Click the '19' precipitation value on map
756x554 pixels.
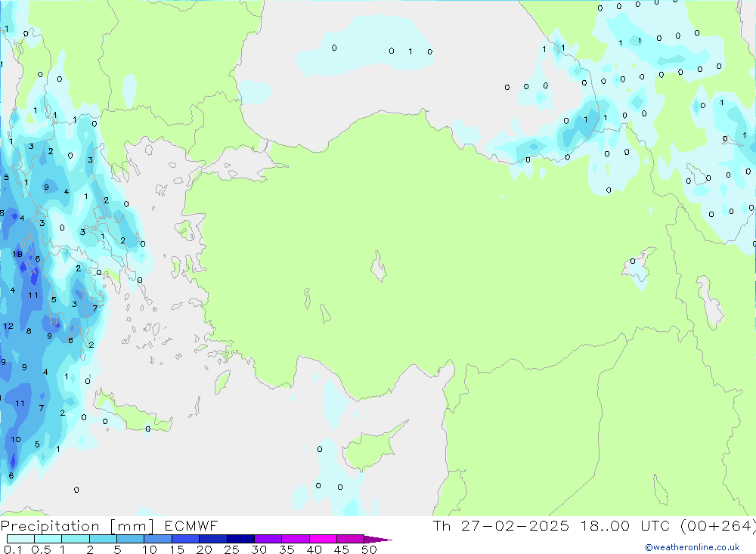point(17,254)
